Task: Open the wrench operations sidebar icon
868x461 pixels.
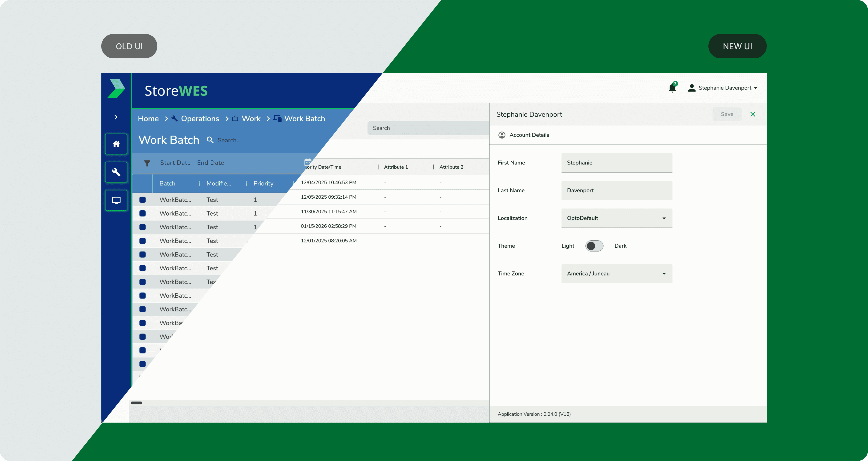Action: [x=116, y=172]
